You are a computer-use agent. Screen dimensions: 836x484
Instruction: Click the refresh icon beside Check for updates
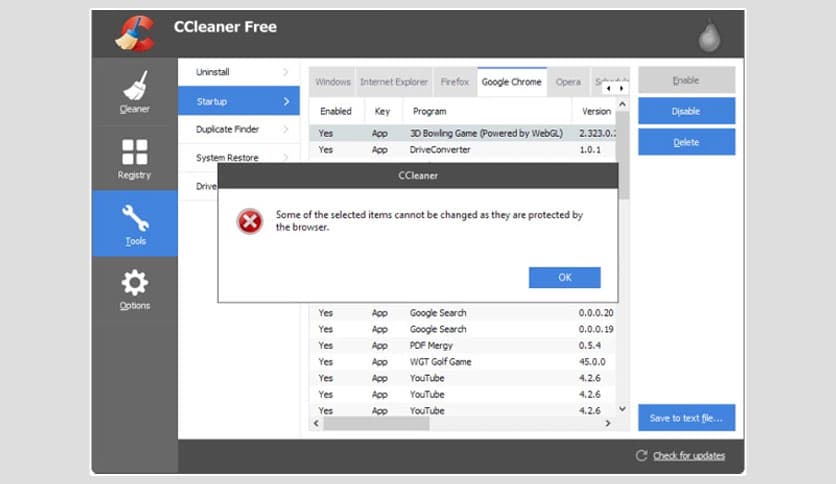[x=641, y=456]
